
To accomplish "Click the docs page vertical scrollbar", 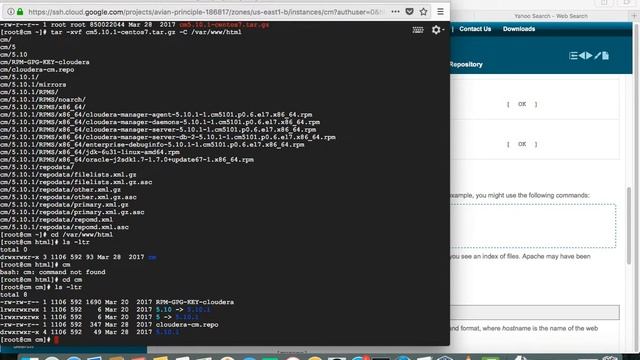I will (x=629, y=225).
